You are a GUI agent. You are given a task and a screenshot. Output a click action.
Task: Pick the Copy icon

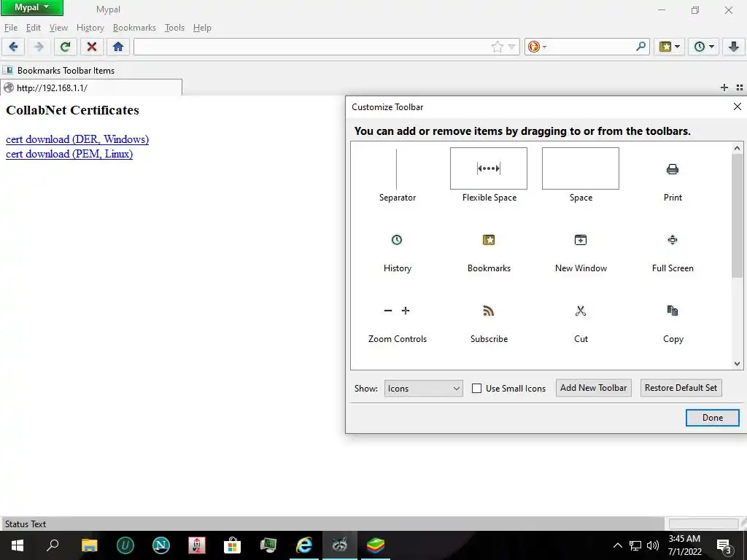tap(672, 311)
